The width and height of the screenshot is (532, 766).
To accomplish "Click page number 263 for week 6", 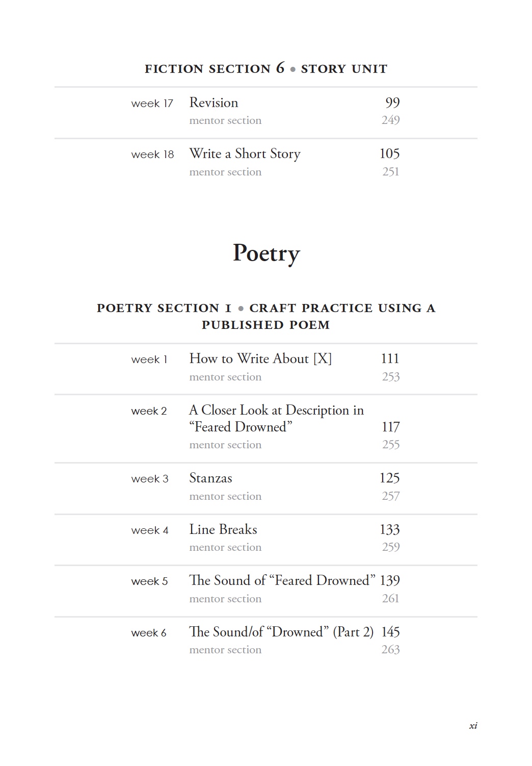I will [390, 650].
